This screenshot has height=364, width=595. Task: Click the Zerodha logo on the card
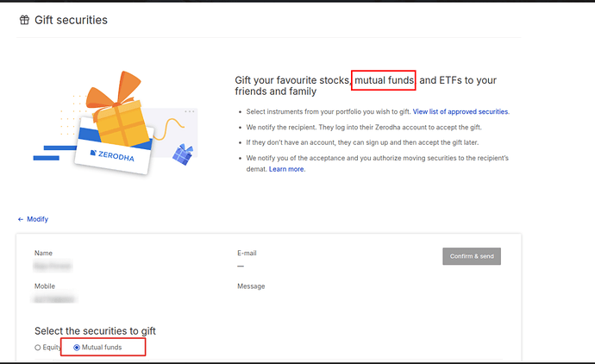click(112, 155)
